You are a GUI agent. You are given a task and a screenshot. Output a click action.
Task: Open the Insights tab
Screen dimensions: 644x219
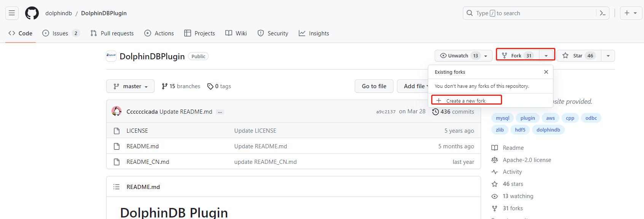tap(314, 33)
